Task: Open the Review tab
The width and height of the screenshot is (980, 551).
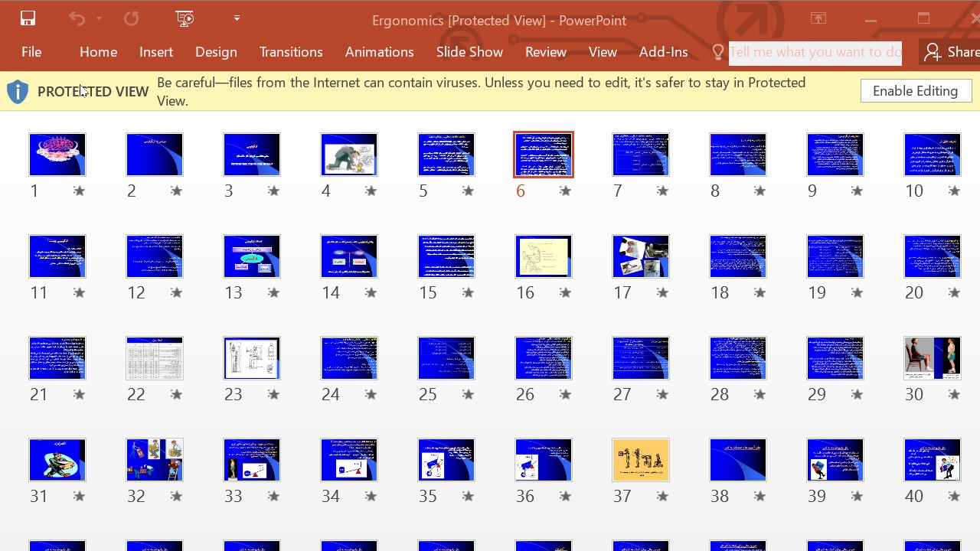Action: pos(546,52)
